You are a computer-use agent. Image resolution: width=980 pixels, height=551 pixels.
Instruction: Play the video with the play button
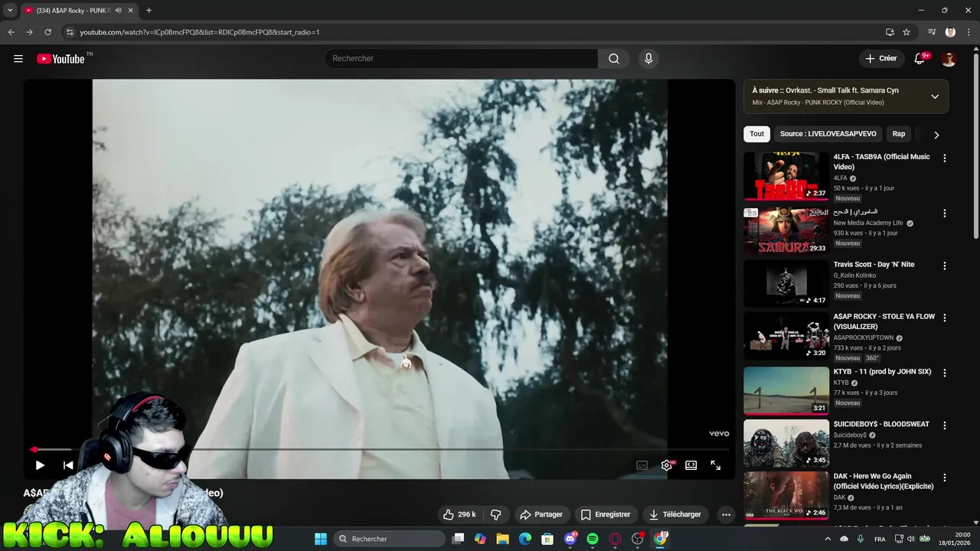[x=40, y=465]
